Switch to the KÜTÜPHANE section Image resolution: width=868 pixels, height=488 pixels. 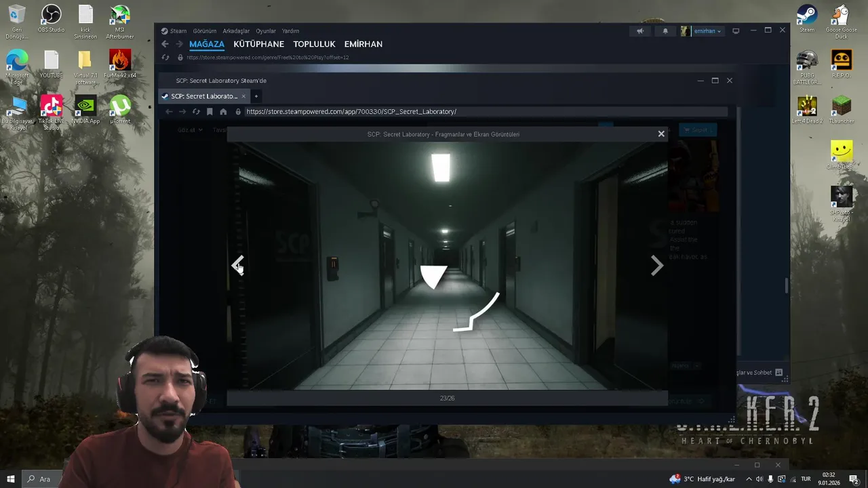coord(258,44)
